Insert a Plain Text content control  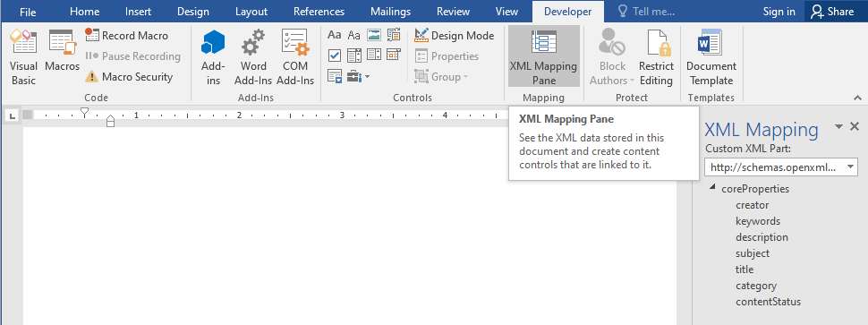(x=354, y=36)
